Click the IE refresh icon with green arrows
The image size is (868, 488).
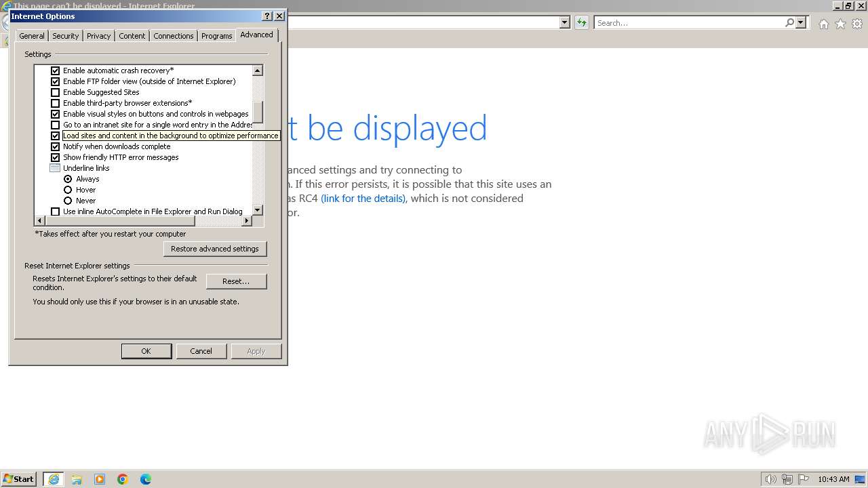click(x=581, y=23)
